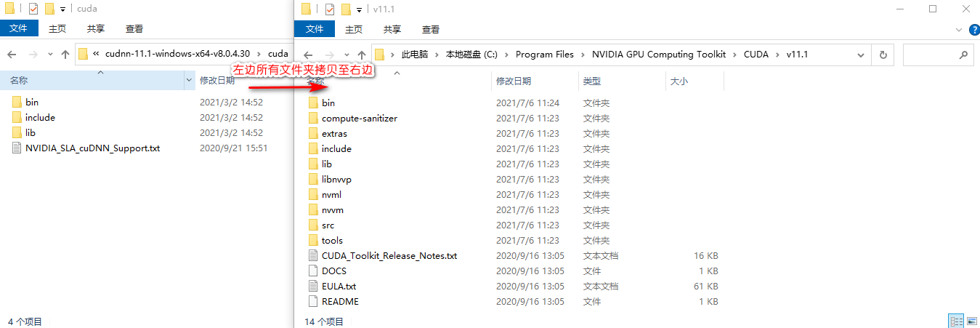This screenshot has height=328, width=980.
Task: Click the new folder icon in v11.1 title bar
Action: (346, 9)
